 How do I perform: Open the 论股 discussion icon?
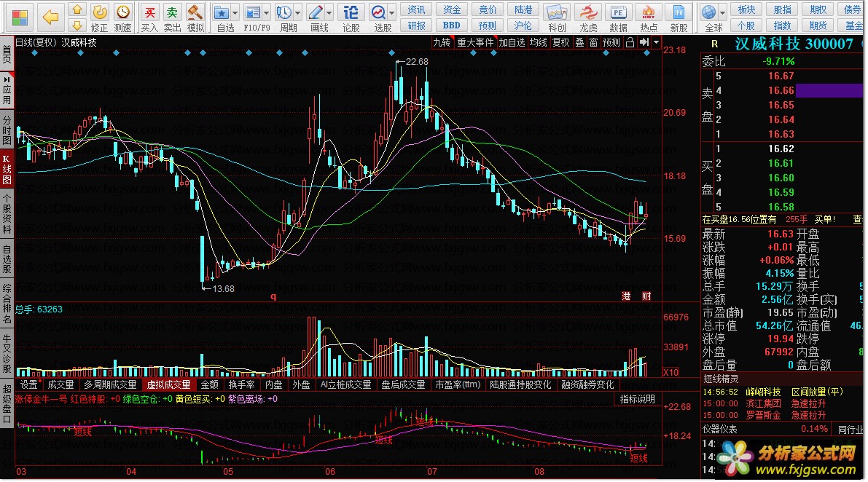click(351, 12)
